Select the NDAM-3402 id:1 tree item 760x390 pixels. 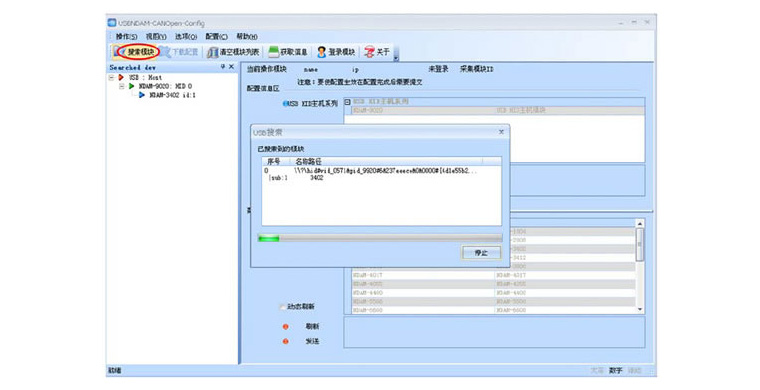coord(172,95)
